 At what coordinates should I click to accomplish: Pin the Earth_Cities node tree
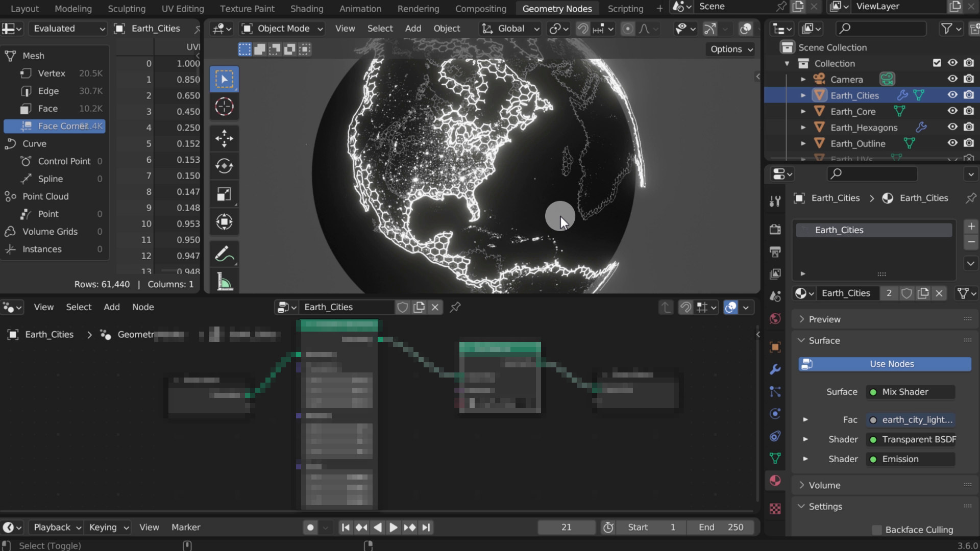[455, 307]
